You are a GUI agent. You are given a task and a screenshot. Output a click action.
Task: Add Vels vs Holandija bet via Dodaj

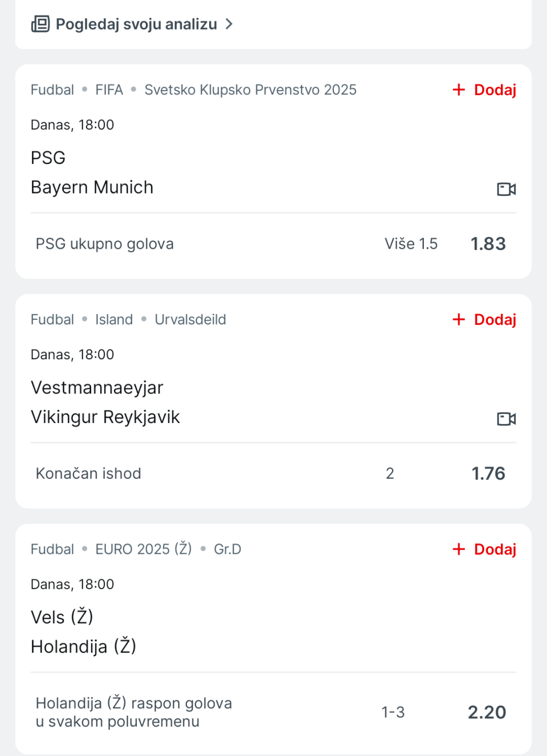pyautogui.click(x=484, y=549)
